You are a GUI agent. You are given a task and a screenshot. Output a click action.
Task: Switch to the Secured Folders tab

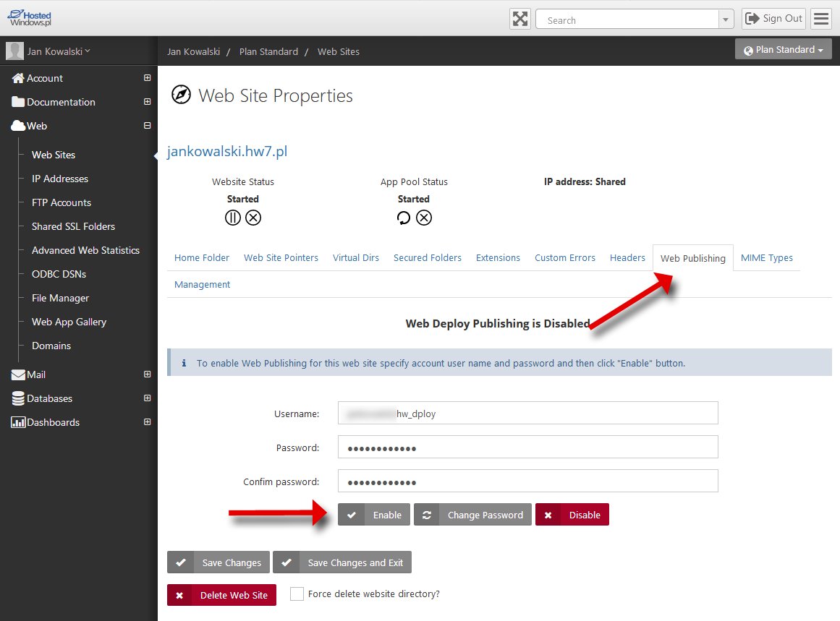tap(428, 258)
